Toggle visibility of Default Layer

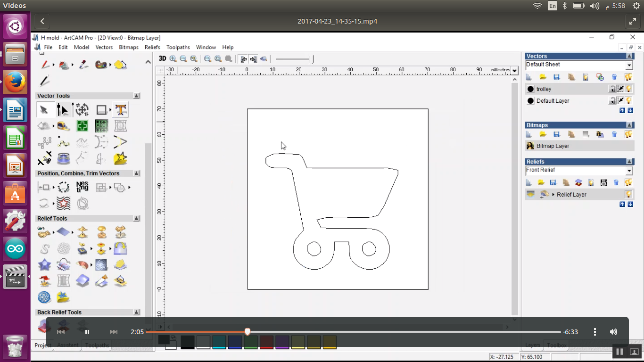point(629,100)
